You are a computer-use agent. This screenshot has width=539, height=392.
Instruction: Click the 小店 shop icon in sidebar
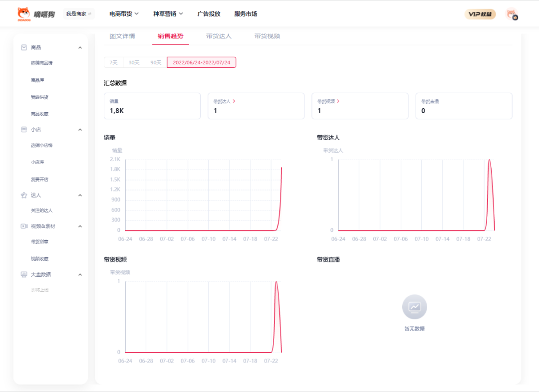coord(24,130)
